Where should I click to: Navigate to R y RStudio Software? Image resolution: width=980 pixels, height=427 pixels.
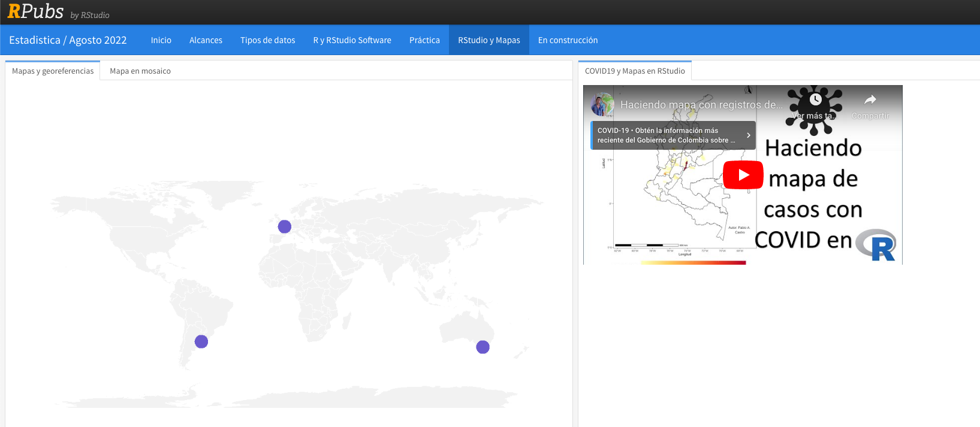(352, 40)
